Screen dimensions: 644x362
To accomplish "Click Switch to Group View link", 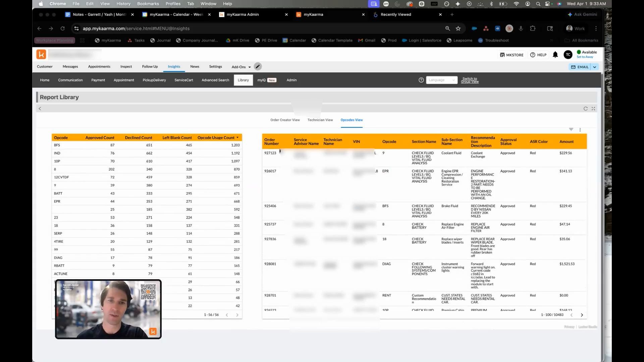I will pos(470,80).
